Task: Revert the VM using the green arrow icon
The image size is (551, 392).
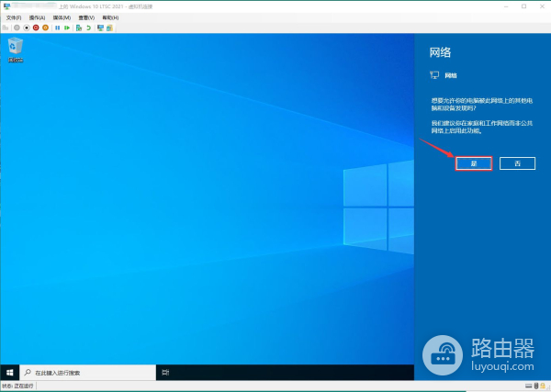Action: click(x=88, y=28)
